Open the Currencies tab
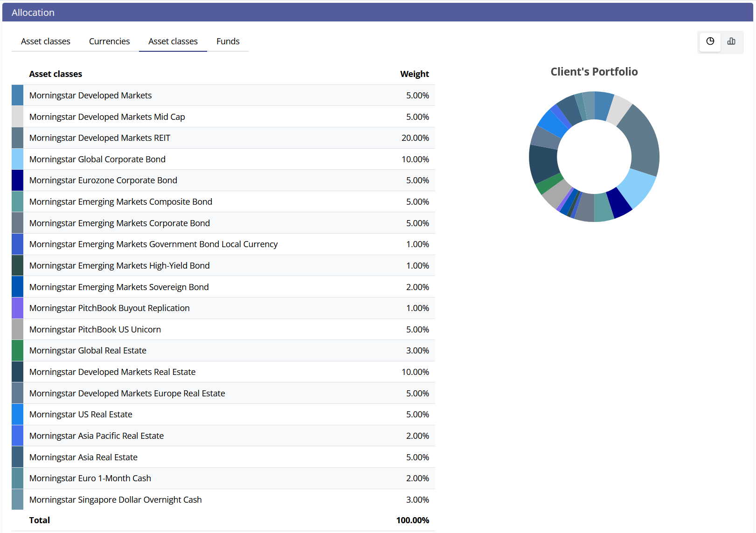Screen dimensions: 756x533 (x=109, y=42)
